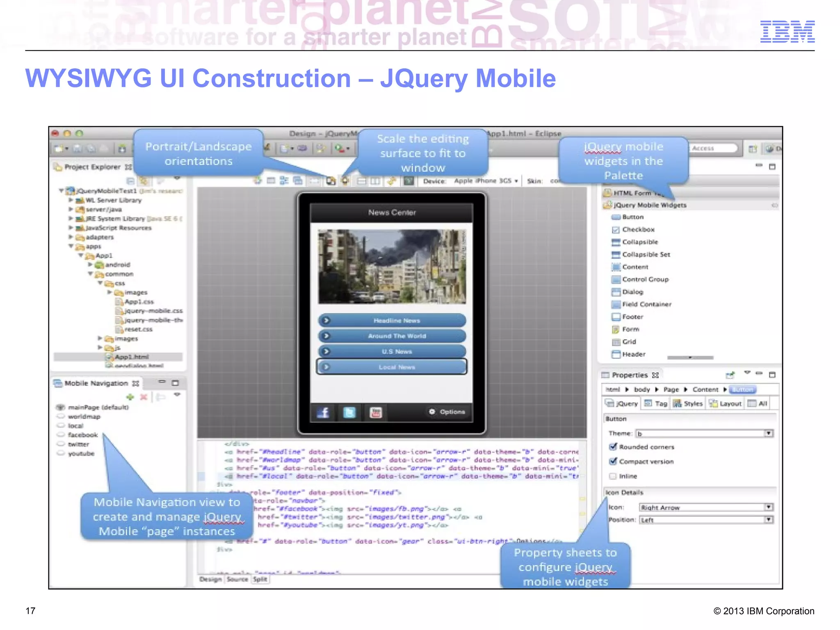Maximize the Properties view
Screen dimensions: 840x630
click(x=772, y=374)
